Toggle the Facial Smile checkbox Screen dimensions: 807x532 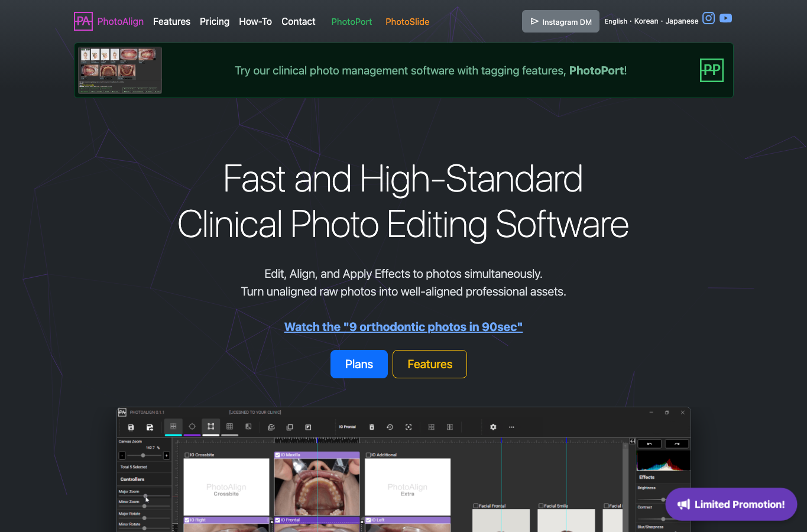click(x=541, y=506)
